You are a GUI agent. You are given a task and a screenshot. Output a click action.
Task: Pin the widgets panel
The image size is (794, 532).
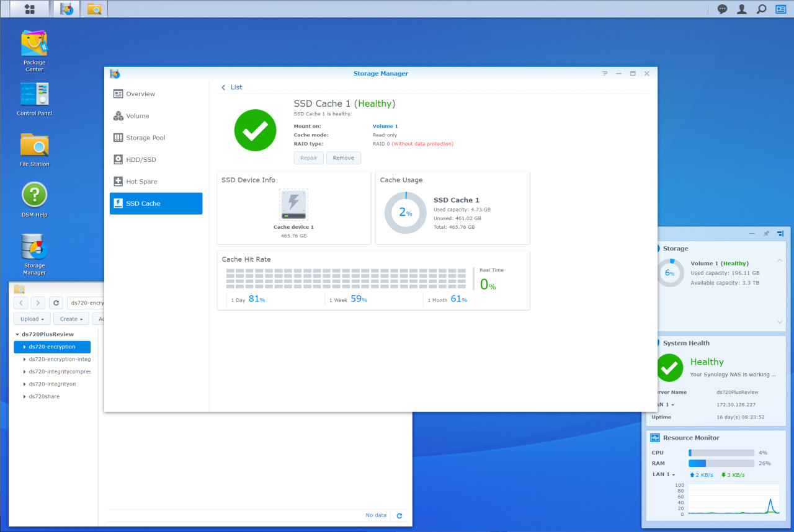click(766, 234)
